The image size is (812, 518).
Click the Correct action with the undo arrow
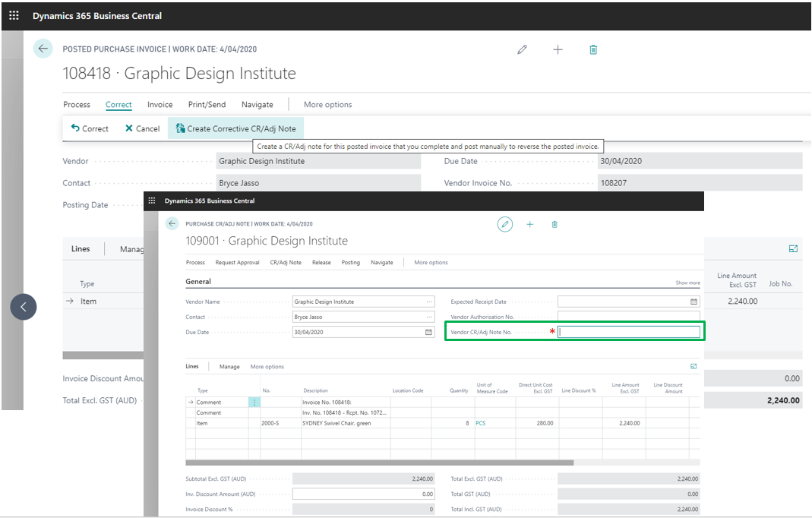pos(90,128)
